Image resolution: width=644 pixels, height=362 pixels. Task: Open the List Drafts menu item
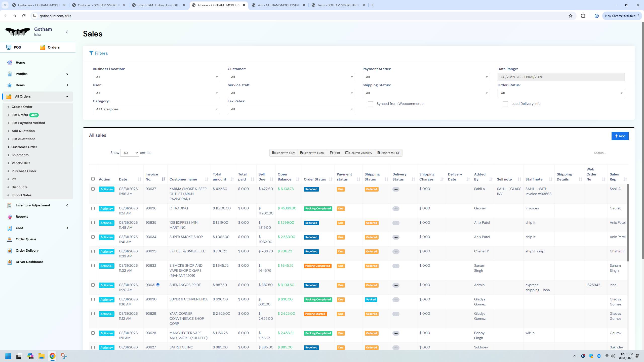20,115
